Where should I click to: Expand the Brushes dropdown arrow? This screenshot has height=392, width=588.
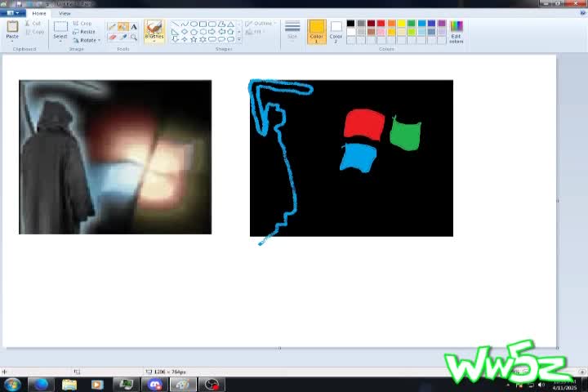[154, 41]
